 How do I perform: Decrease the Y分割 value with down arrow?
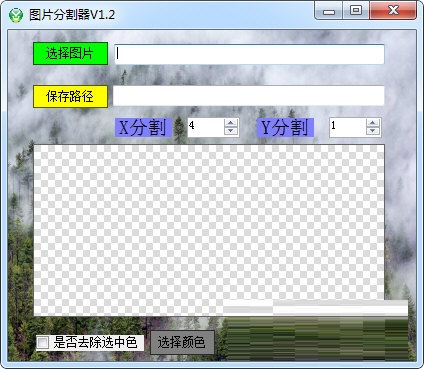click(x=372, y=131)
